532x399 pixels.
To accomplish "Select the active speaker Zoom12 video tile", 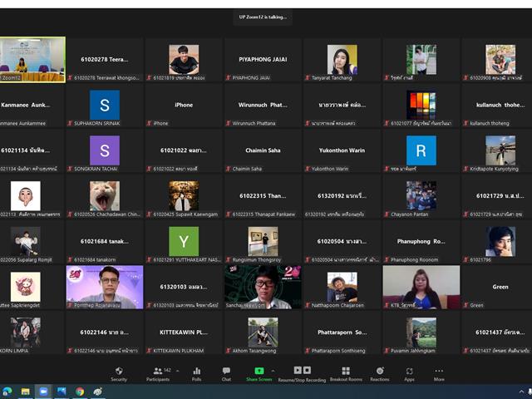I will pos(32,60).
